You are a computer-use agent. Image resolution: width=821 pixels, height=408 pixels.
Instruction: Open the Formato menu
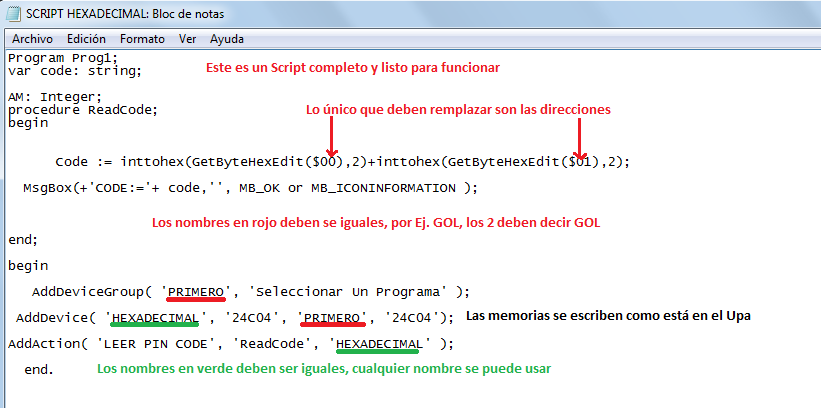[142, 39]
